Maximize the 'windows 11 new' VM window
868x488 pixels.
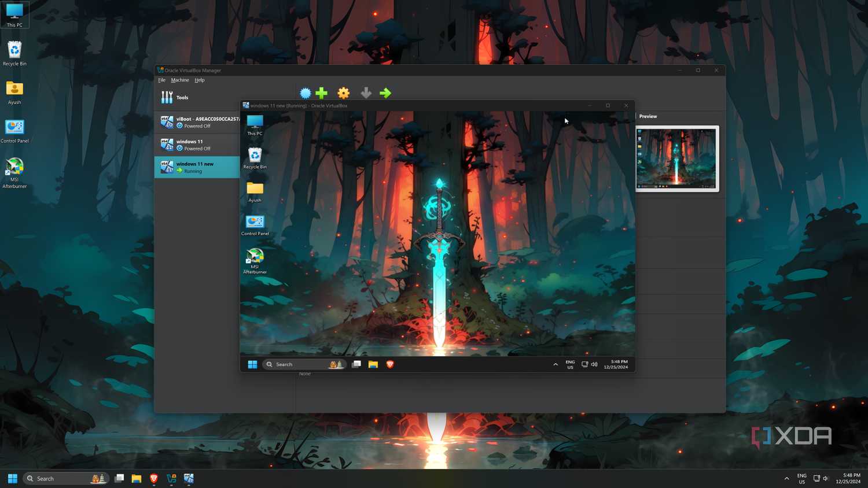pos(608,105)
